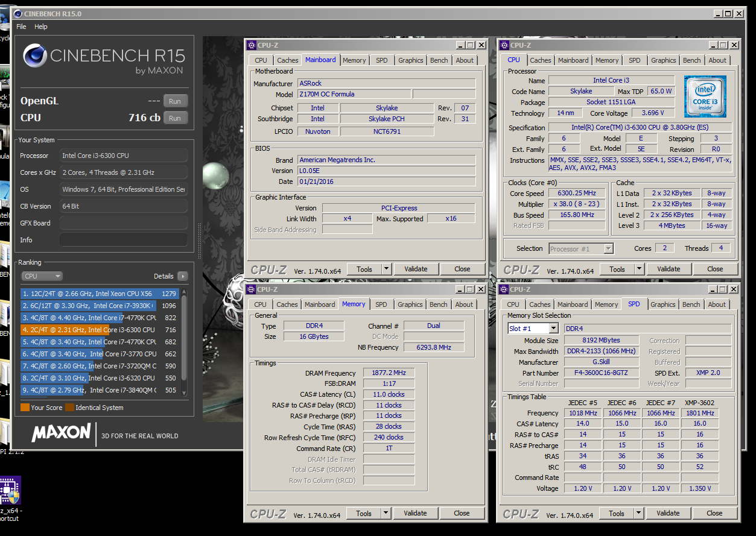Click the NB Frequency value 6293.8 MHz
Viewport: 756px width, 536px height.
point(434,347)
